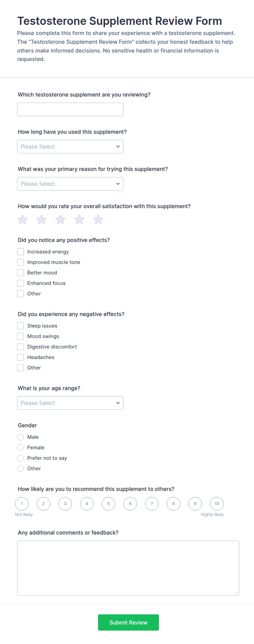
Task: Tick the Better mood checkbox
Action: pyautogui.click(x=20, y=273)
